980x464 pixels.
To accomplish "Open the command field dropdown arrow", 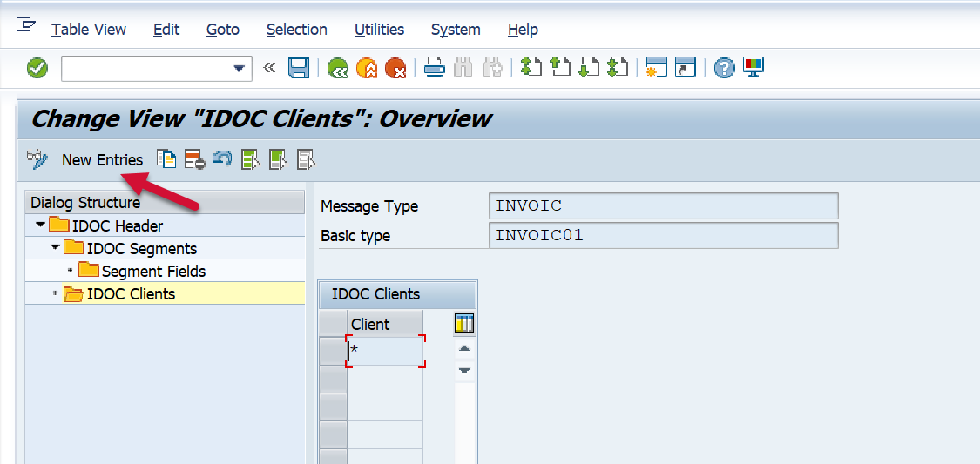I will tap(239, 69).
